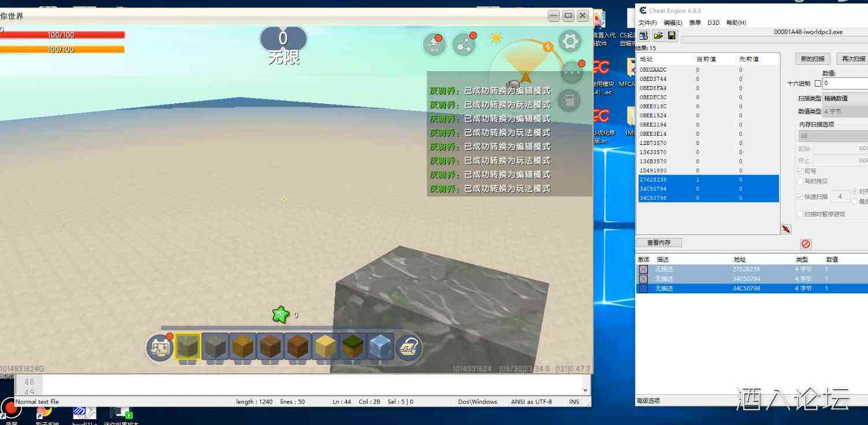868x425 pixels.
Task: Open the game settings gear
Action: 570,42
